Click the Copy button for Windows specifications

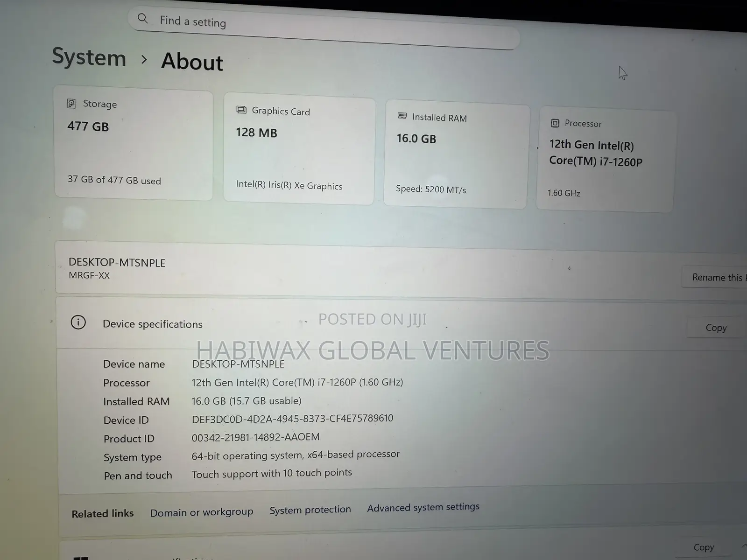point(704,547)
